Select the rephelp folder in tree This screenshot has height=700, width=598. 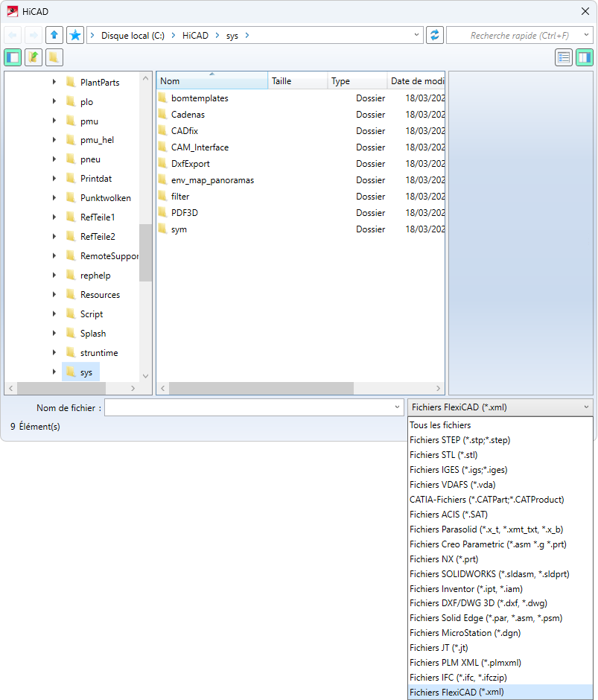pos(89,276)
